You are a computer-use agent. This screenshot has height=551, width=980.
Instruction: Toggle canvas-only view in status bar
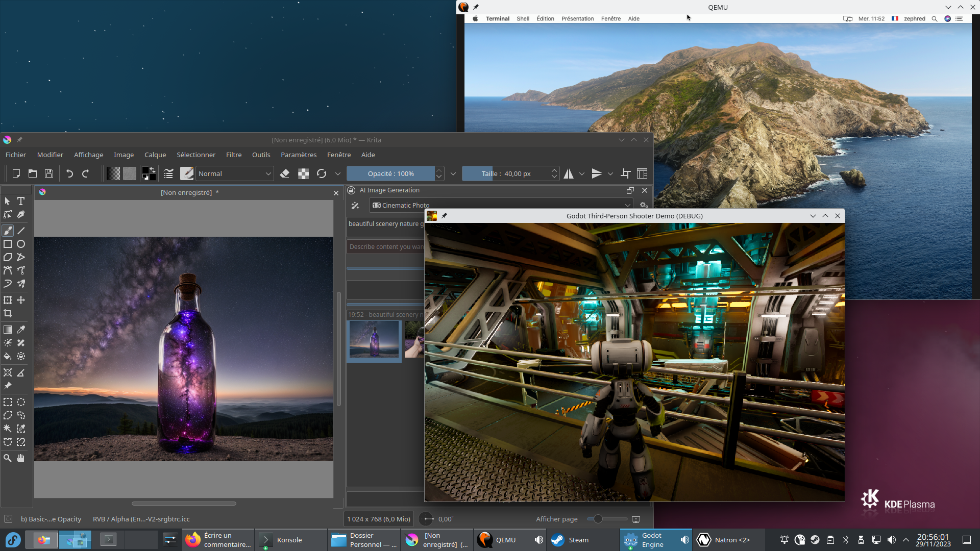tap(636, 519)
